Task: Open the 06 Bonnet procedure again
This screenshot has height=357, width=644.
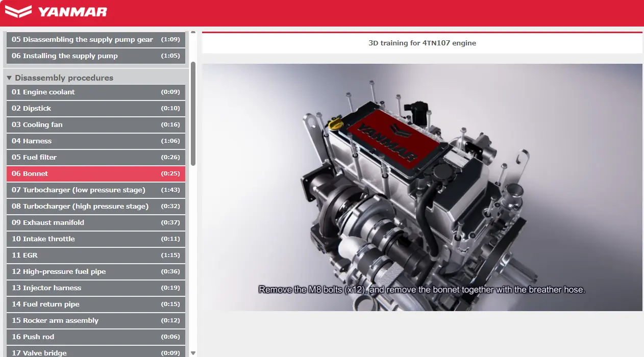Action: [x=95, y=173]
